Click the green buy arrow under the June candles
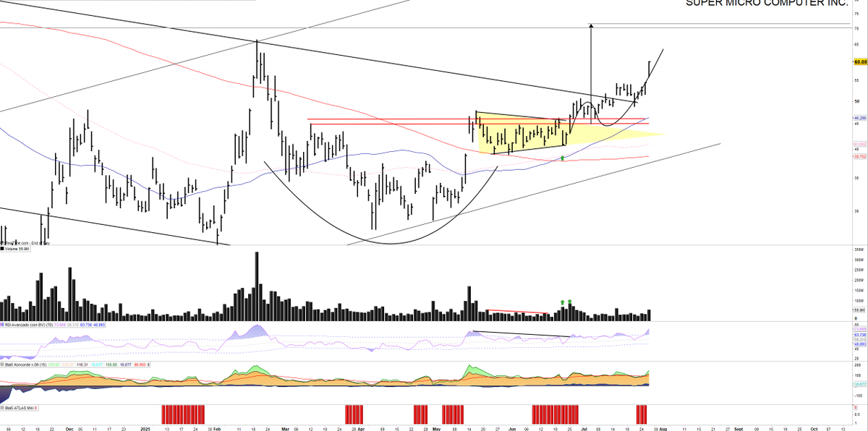Viewport: 868px width, 431px height. point(562,158)
